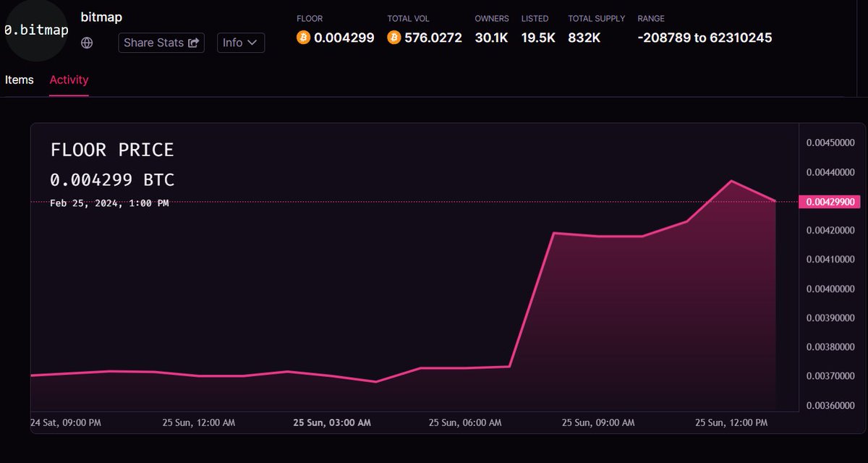Click the listed count 19.5K
This screenshot has height=463, width=868.
click(538, 38)
